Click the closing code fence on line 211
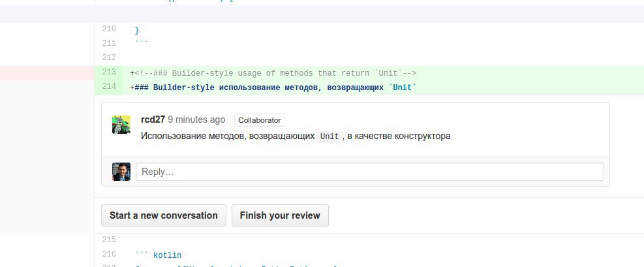 pos(142,42)
